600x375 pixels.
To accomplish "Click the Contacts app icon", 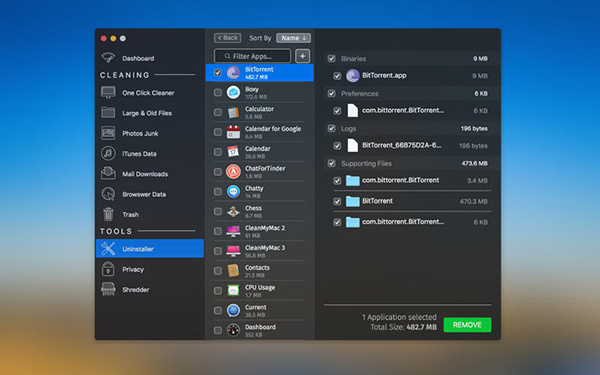I will (233, 271).
